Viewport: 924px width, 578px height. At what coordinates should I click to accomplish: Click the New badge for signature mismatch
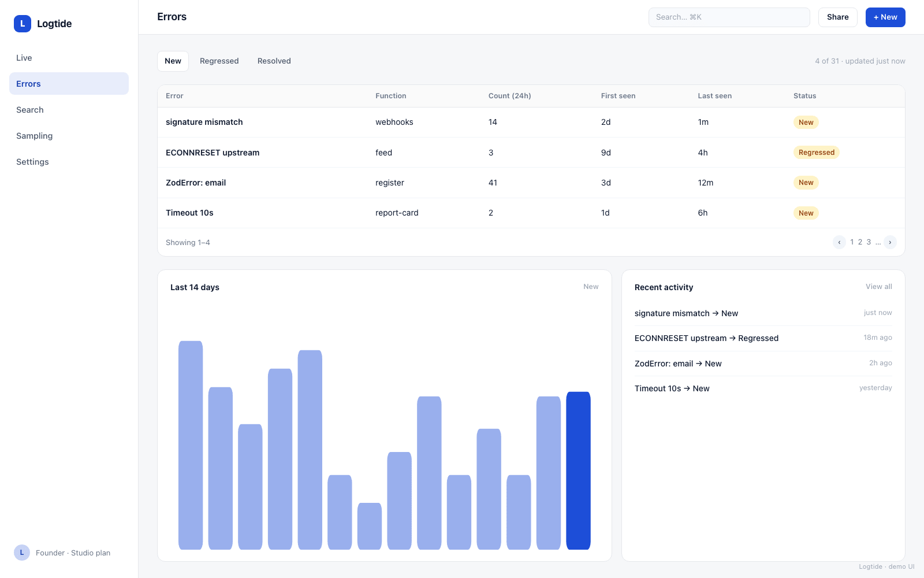(x=806, y=123)
